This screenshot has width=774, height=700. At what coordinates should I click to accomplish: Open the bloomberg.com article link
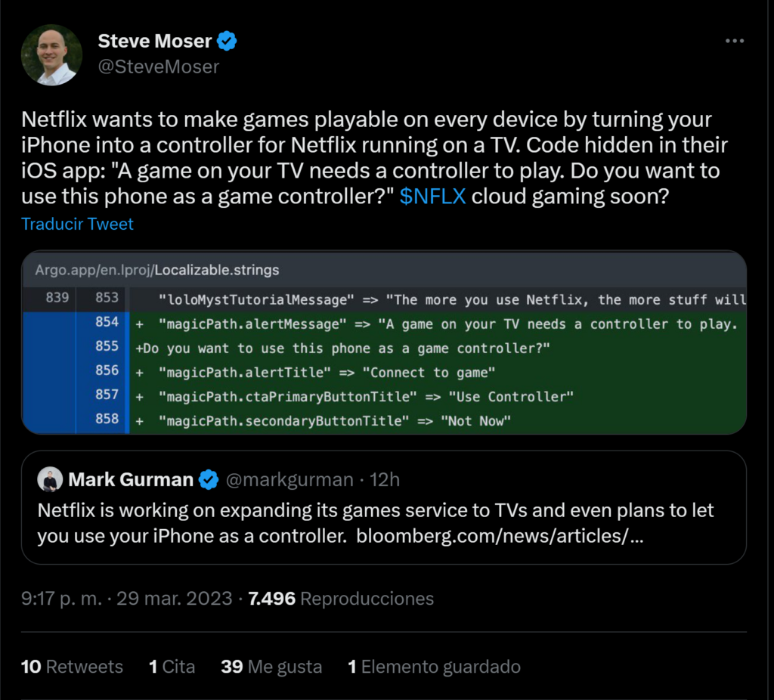[497, 536]
